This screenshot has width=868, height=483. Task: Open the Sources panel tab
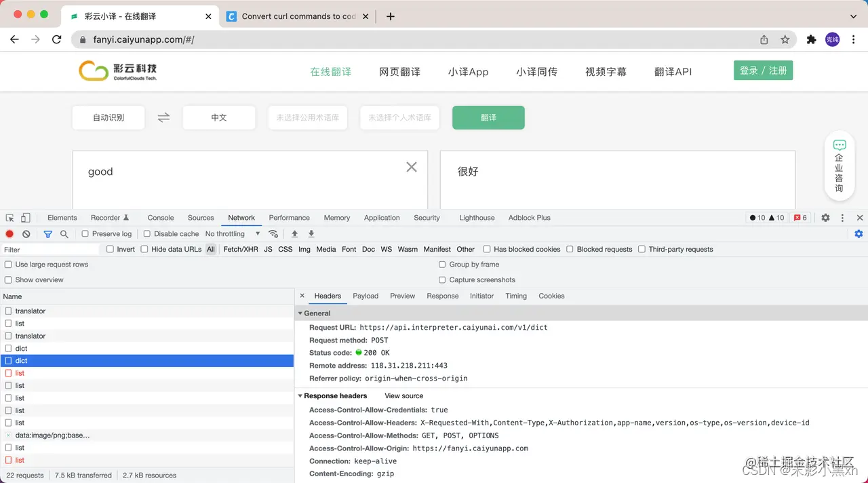(201, 218)
